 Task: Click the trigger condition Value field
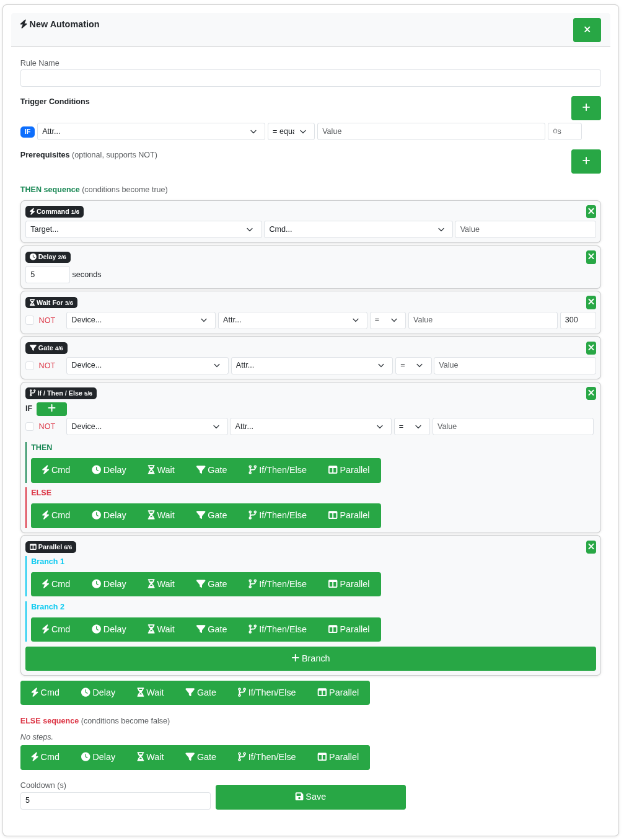click(x=431, y=131)
